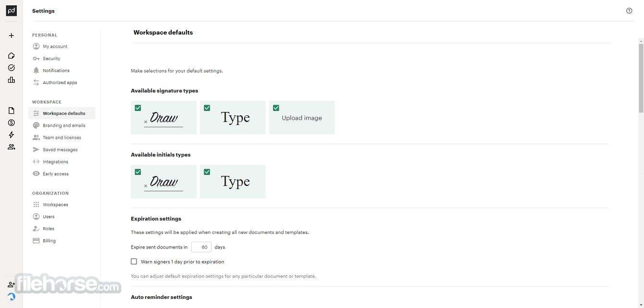Uncheck Type initials type checkbox
Screen dimensions: 644x308
[x=207, y=172]
